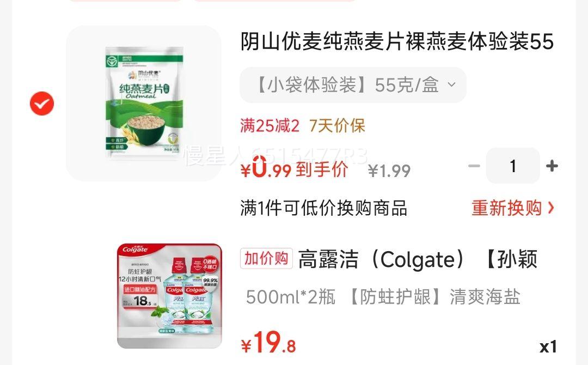The width and height of the screenshot is (588, 365).
Task: Click the 加价购 badge
Action: [266, 258]
